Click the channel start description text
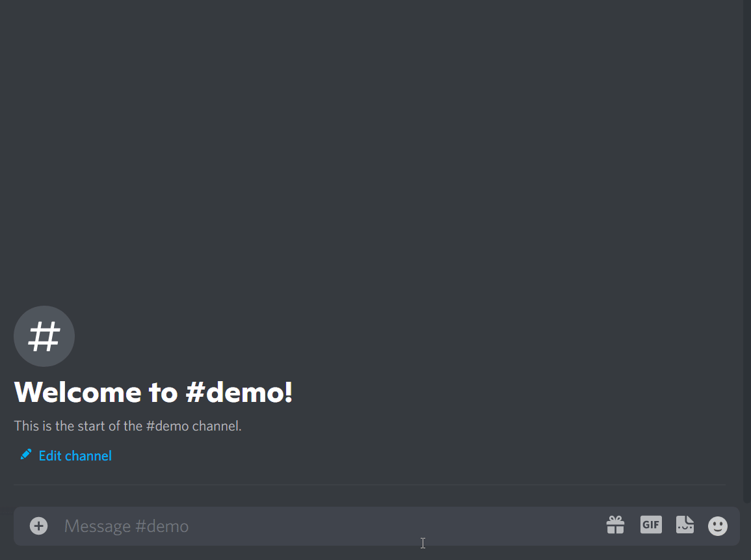The width and height of the screenshot is (751, 560). (127, 426)
